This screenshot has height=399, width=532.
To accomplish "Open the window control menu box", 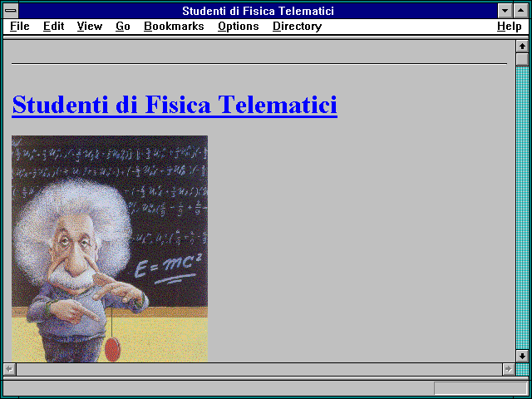I will (x=11, y=11).
